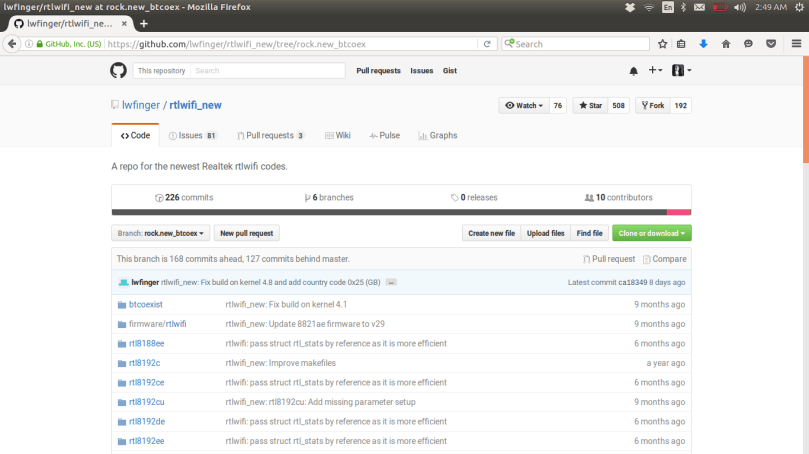Show site identity info icon in address bar
The height and width of the screenshot is (454, 809).
29,44
